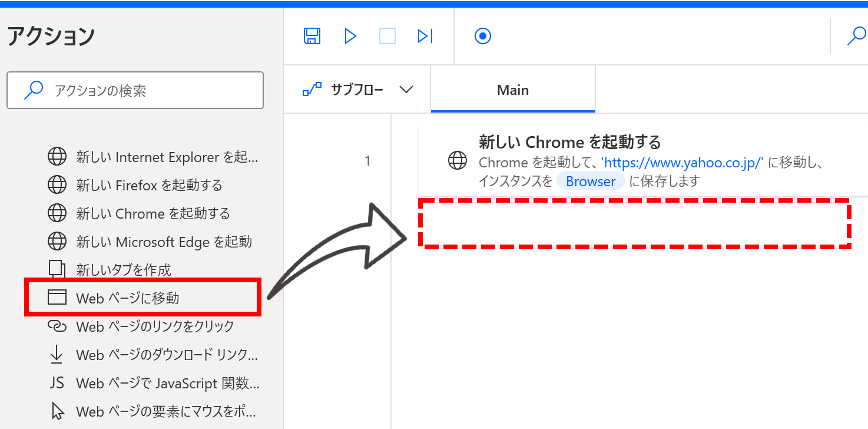The height and width of the screenshot is (429, 868).
Task: Click the Stop flow icon
Action: (x=387, y=37)
